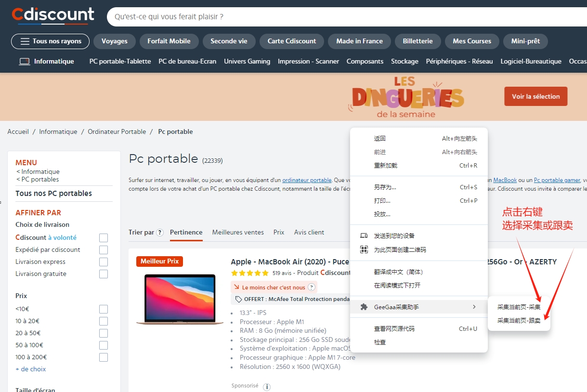Choose 投放... from the context menu
Screen dimensions: 587x392
[x=419, y=214]
